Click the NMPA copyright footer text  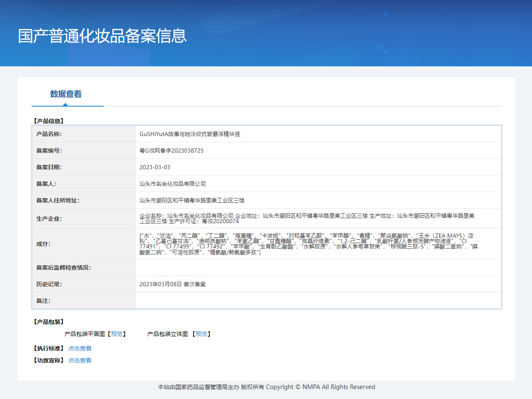[266, 387]
